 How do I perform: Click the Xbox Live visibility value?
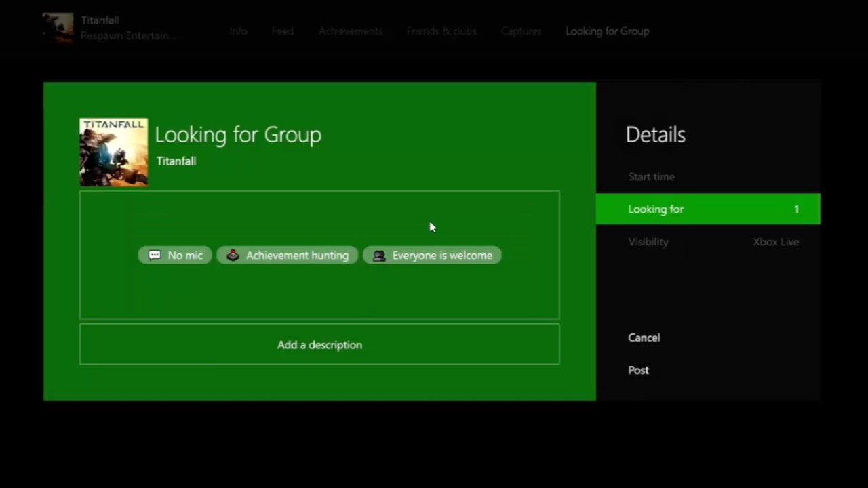point(776,242)
